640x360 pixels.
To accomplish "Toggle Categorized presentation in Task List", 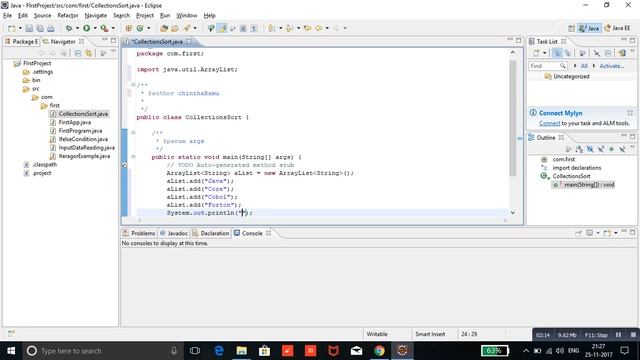I will 557,53.
